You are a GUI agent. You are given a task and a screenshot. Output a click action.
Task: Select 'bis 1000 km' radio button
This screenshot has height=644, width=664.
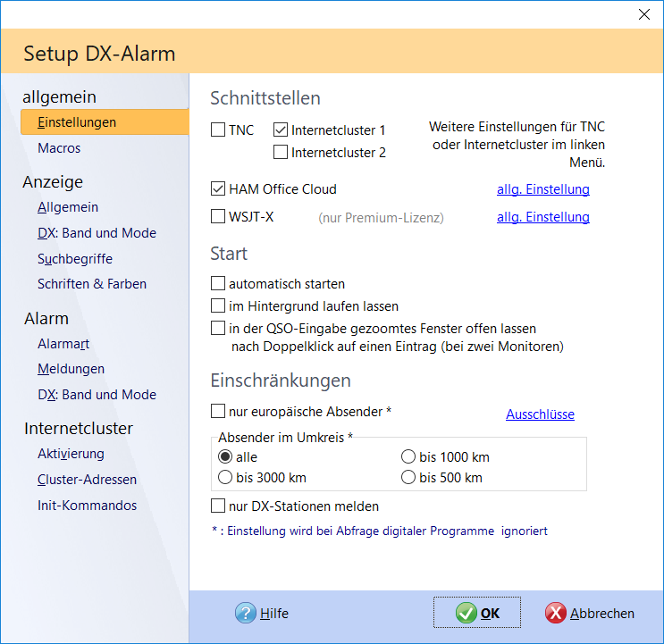point(408,456)
